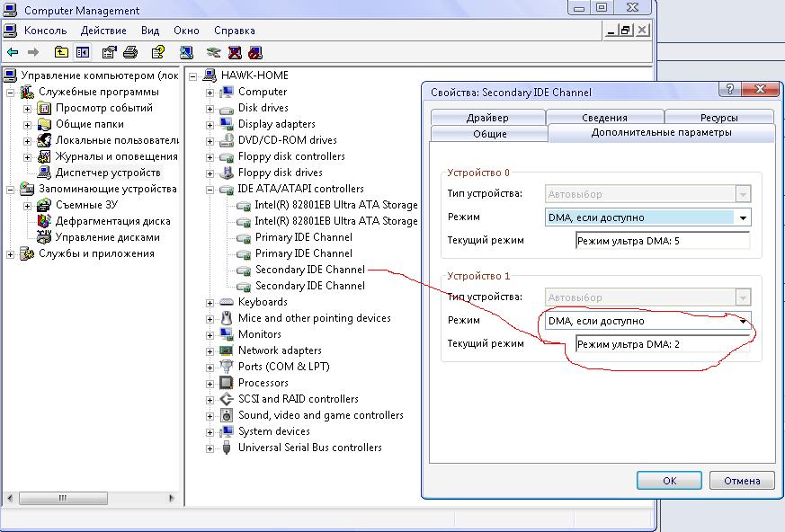Click the Print toolbar icon

click(130, 52)
